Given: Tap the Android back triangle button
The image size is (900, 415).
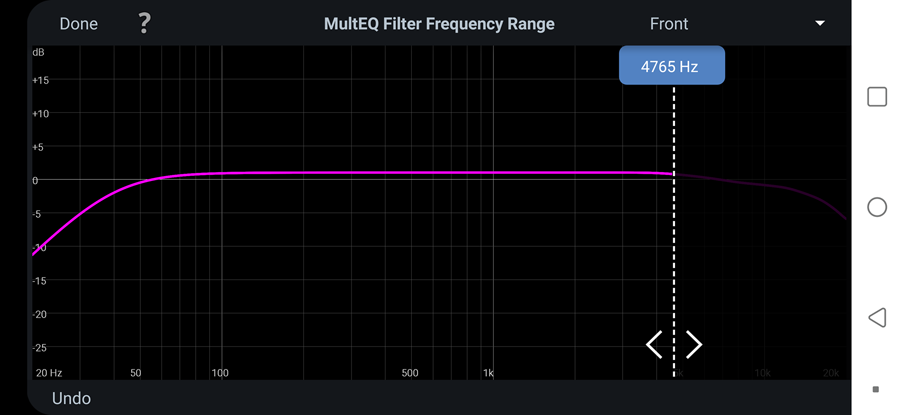Looking at the screenshot, I should [x=877, y=318].
